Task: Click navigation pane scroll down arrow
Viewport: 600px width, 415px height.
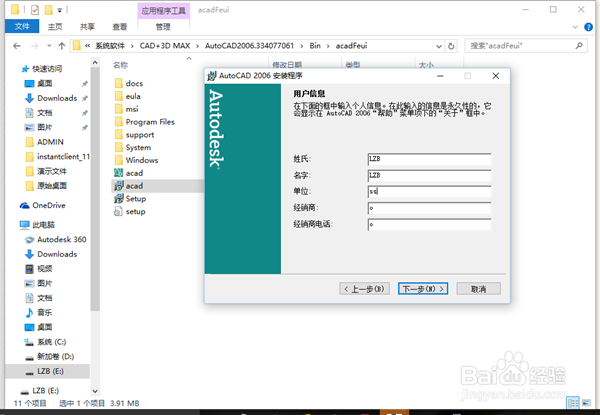Action: [x=95, y=391]
